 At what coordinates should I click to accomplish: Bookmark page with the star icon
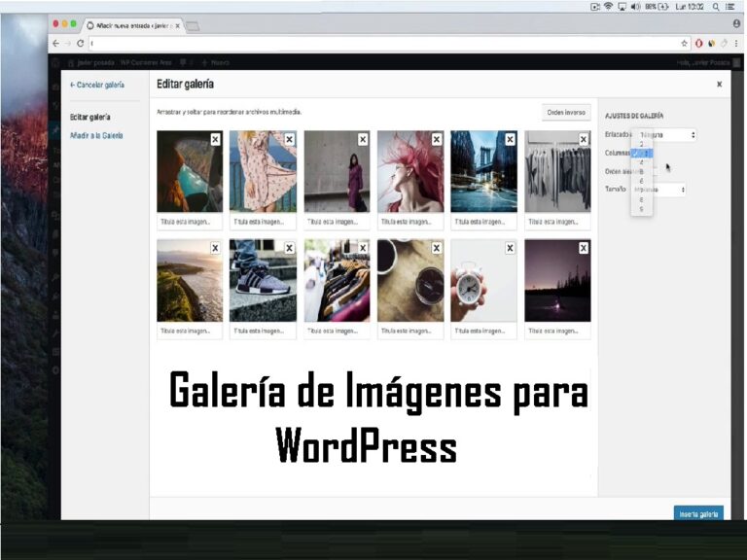click(685, 44)
